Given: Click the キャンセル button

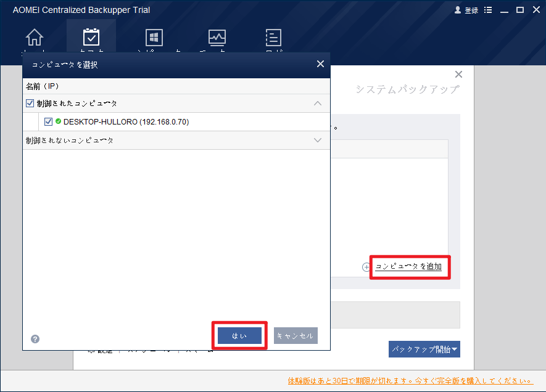Looking at the screenshot, I should (x=296, y=336).
